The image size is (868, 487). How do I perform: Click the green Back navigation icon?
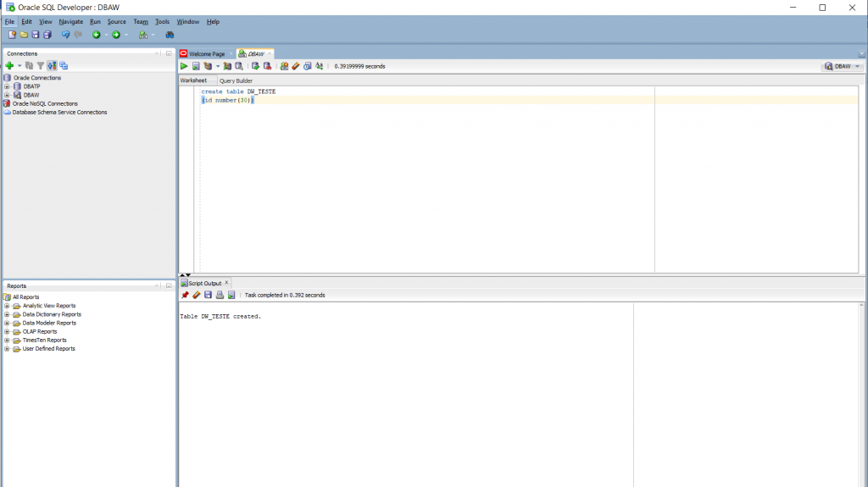coord(97,35)
